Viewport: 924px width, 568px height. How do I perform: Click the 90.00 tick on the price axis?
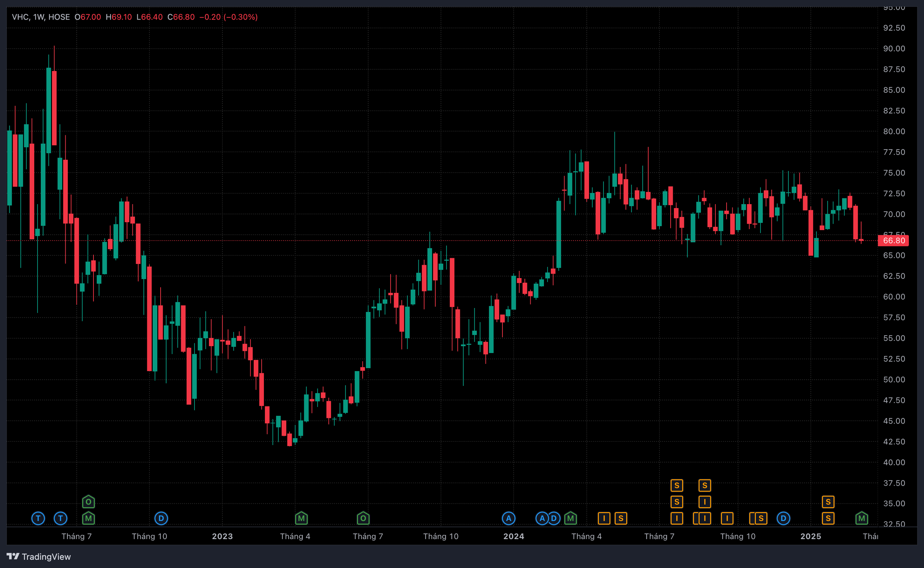pyautogui.click(x=894, y=48)
